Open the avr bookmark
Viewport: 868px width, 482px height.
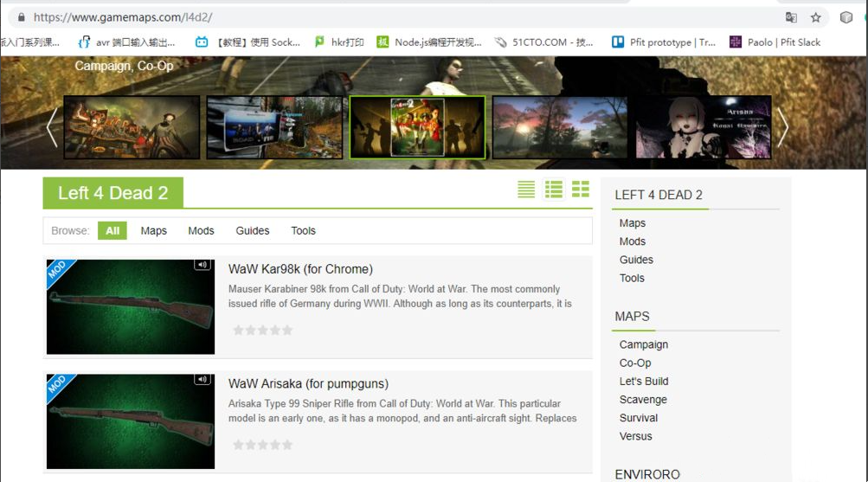coord(126,42)
